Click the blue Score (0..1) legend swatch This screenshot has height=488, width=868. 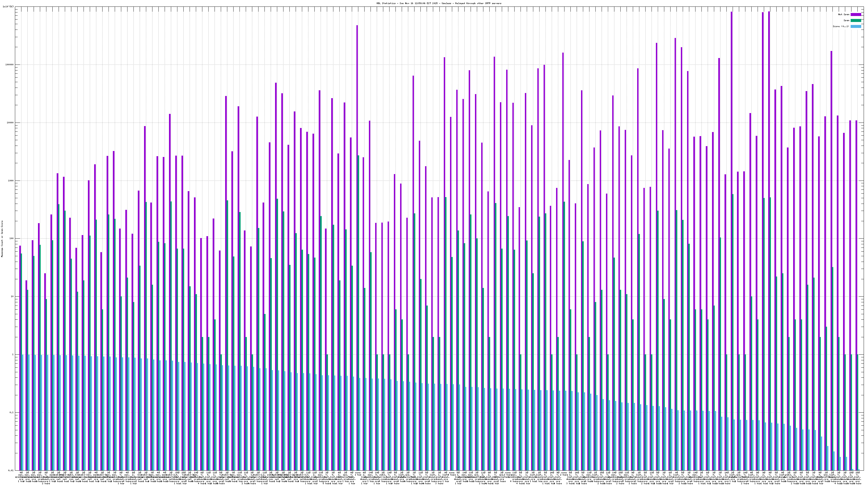(856, 26)
